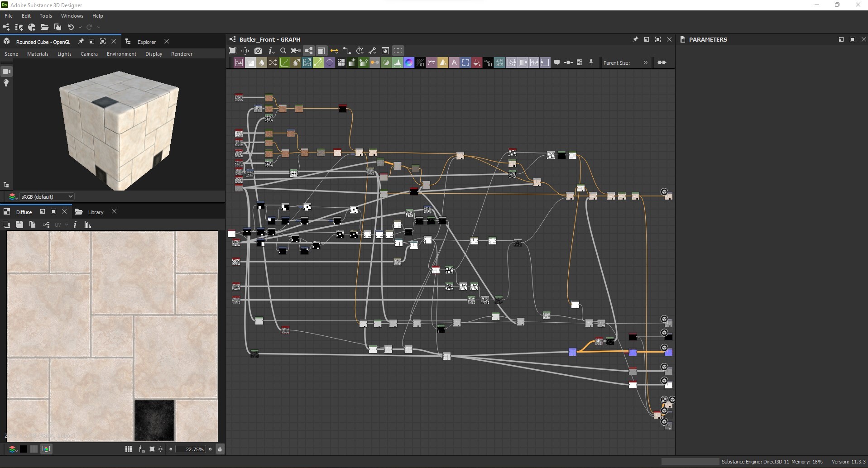Open the link display mode dropdown
The height and width of the screenshot is (468, 868).
tap(334, 51)
